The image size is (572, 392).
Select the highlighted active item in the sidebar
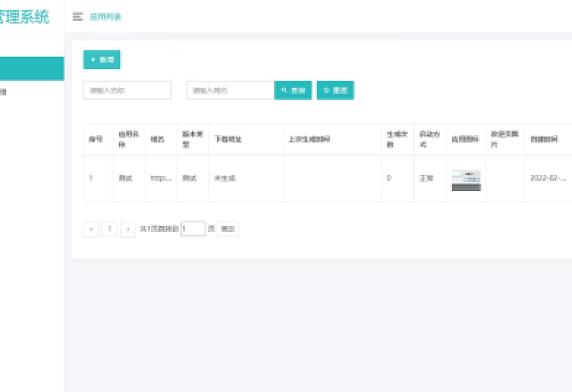(x=31, y=69)
